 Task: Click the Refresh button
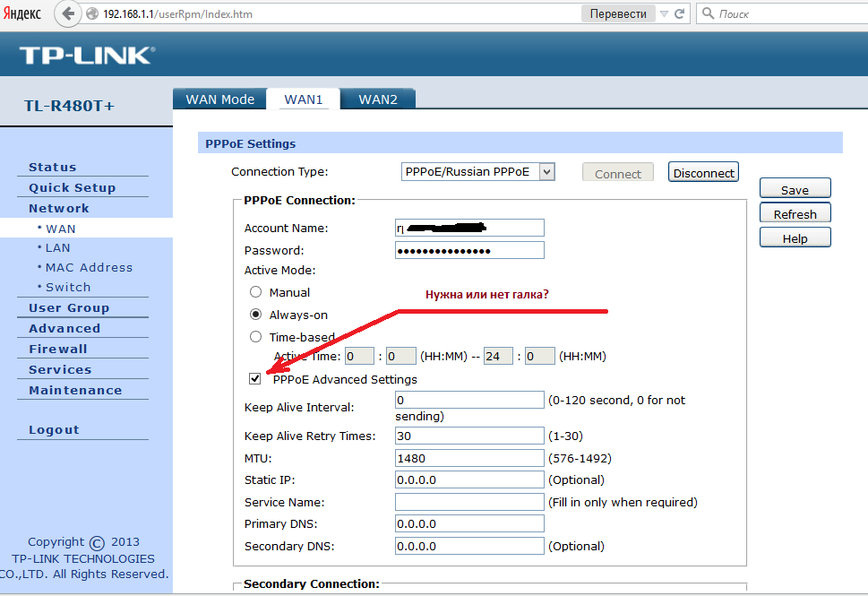coord(795,214)
